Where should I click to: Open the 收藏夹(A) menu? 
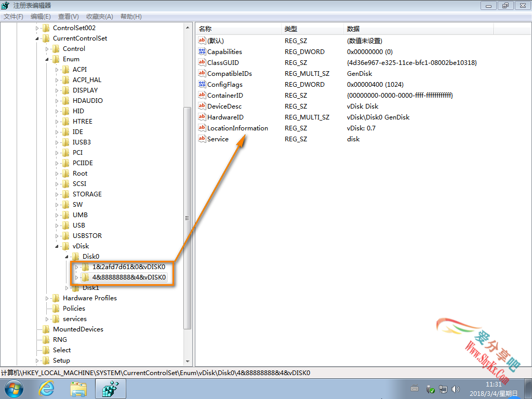coord(99,16)
